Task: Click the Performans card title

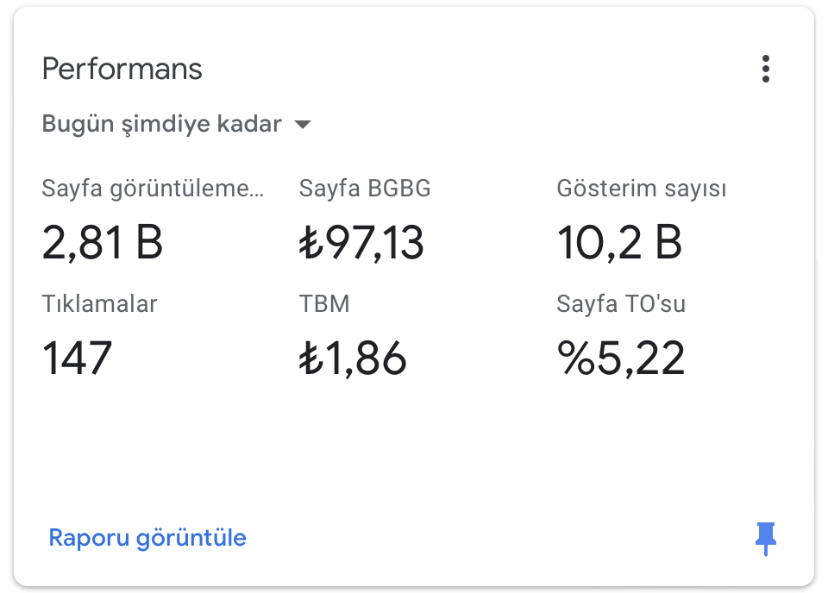Action: pyautogui.click(x=122, y=69)
